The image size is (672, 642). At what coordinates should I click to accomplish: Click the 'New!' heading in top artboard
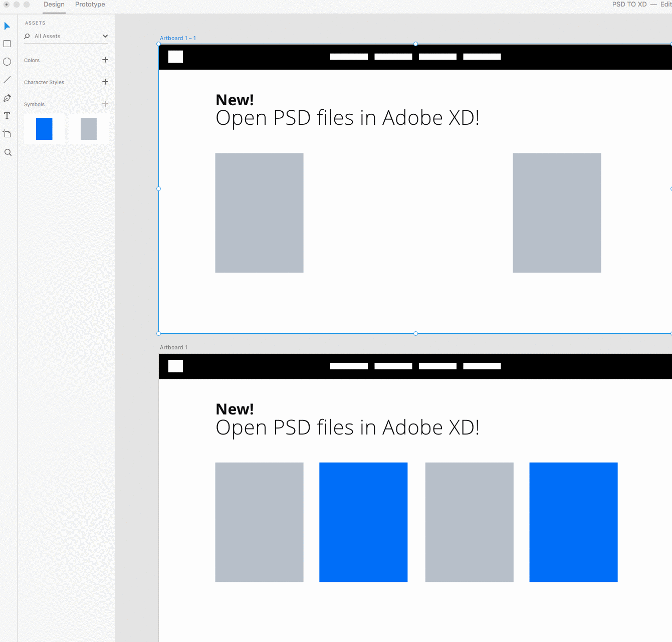tap(235, 100)
